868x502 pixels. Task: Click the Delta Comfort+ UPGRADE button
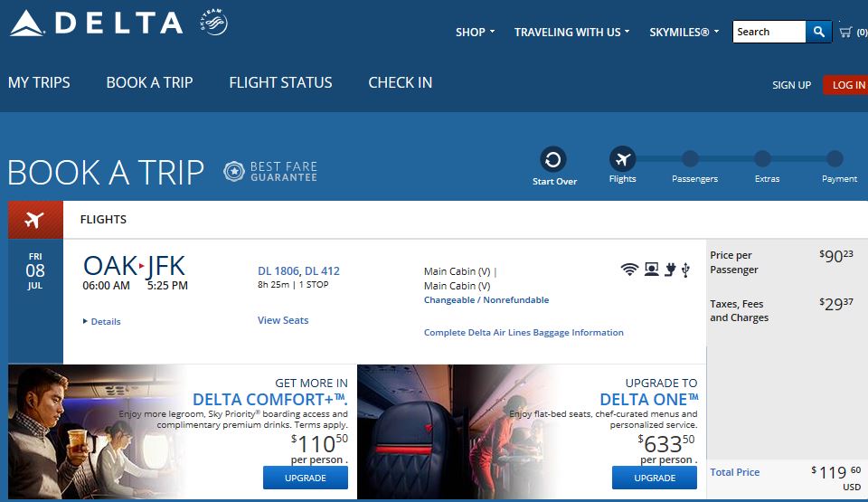[306, 478]
